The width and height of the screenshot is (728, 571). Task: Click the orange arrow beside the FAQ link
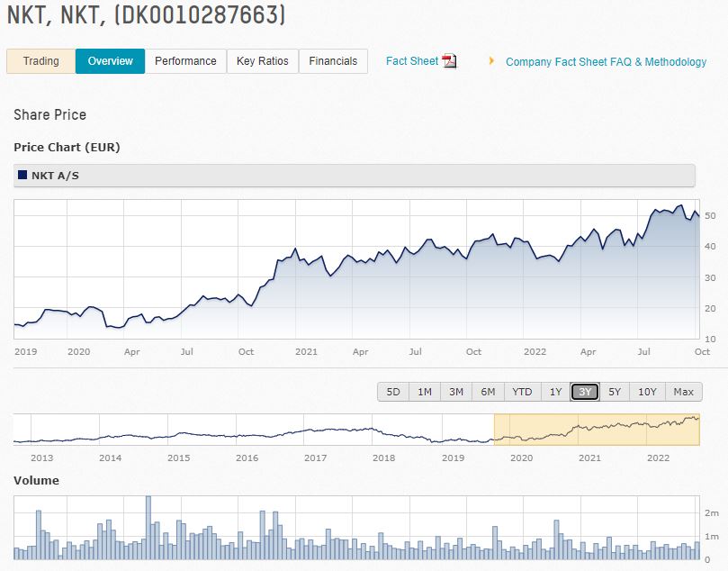[490, 62]
